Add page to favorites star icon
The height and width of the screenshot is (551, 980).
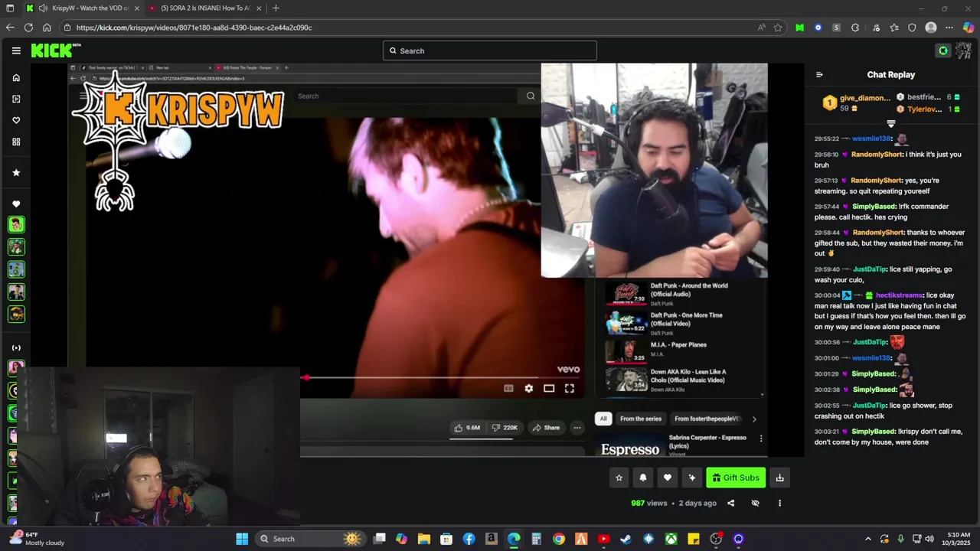[x=778, y=28]
